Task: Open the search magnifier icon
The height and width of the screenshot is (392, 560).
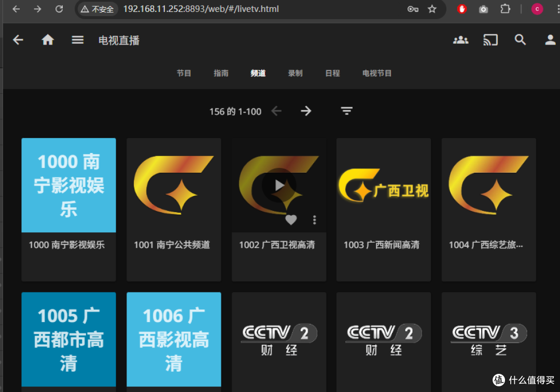Action: coord(520,39)
